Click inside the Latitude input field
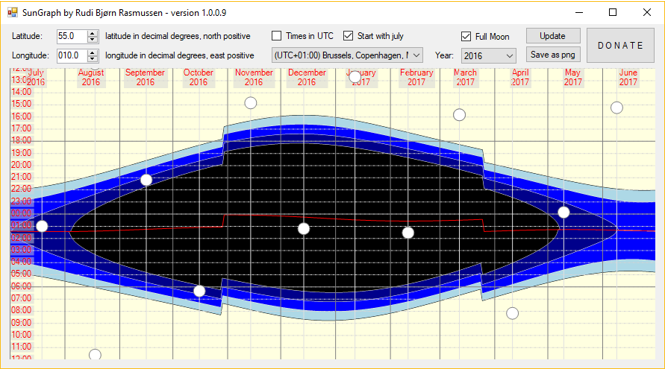667x371 pixels. pyautogui.click(x=72, y=36)
